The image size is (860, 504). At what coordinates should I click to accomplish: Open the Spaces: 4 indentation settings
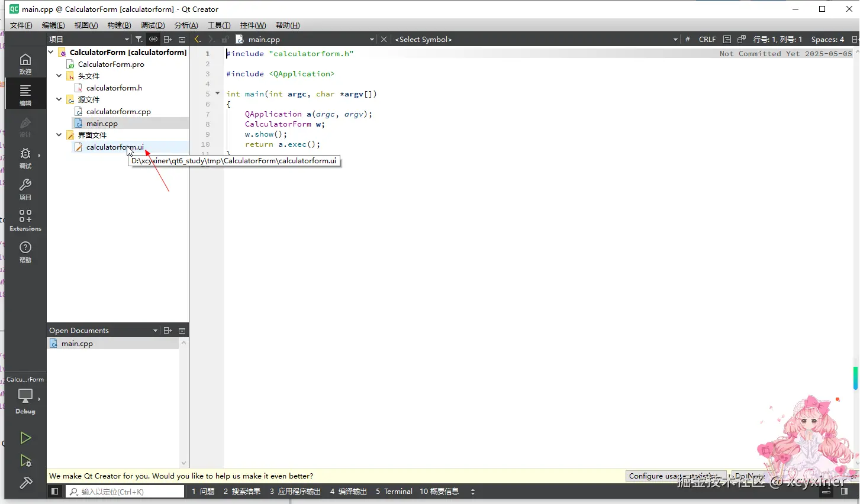[x=827, y=40]
